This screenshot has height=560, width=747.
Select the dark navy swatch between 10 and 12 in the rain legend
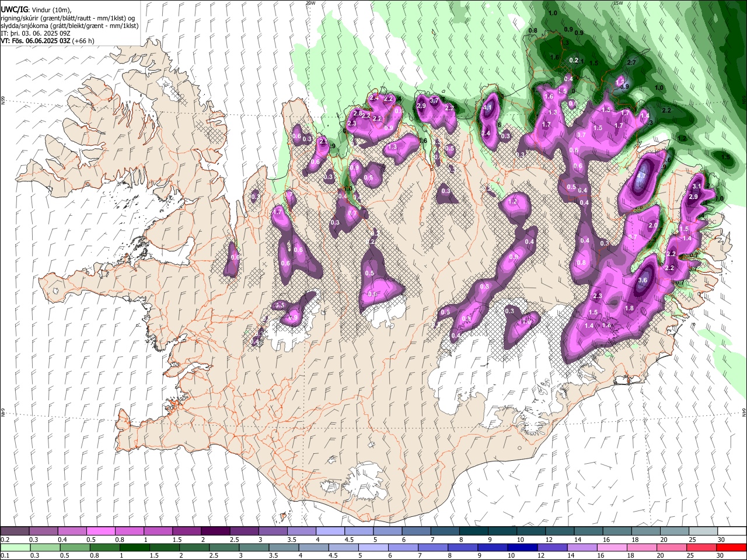coord(522,548)
